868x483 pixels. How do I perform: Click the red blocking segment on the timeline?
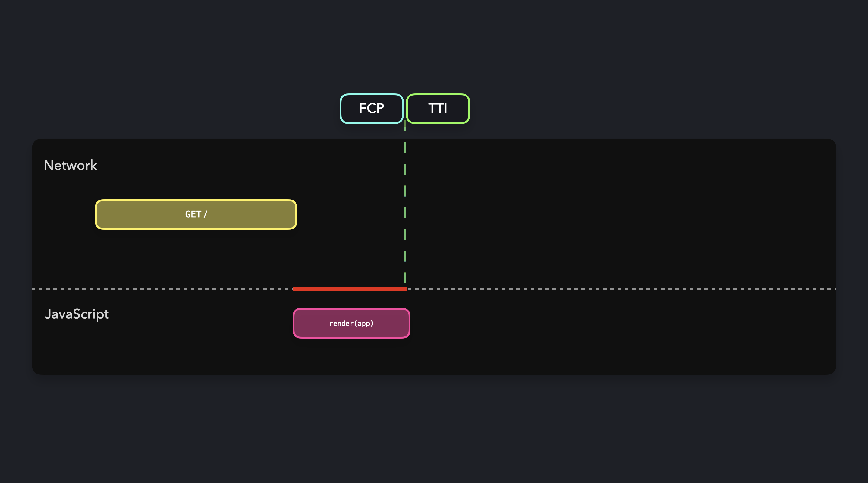pyautogui.click(x=350, y=289)
